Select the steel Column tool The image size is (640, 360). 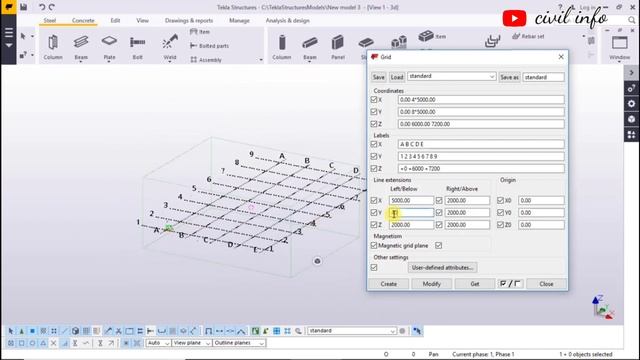point(53,47)
